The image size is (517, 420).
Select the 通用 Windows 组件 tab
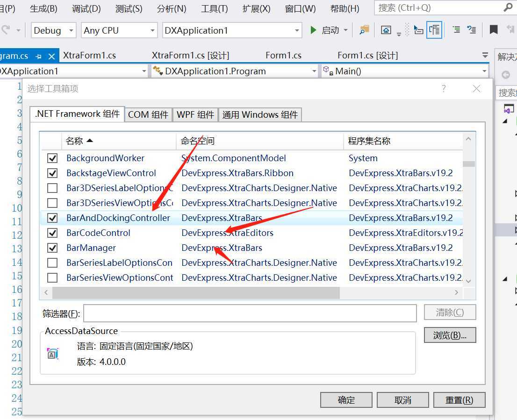coord(260,114)
